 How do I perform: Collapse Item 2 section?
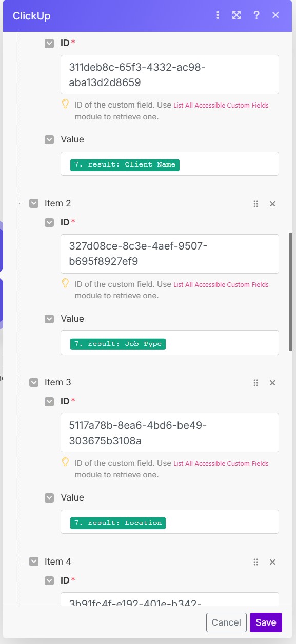(x=34, y=203)
